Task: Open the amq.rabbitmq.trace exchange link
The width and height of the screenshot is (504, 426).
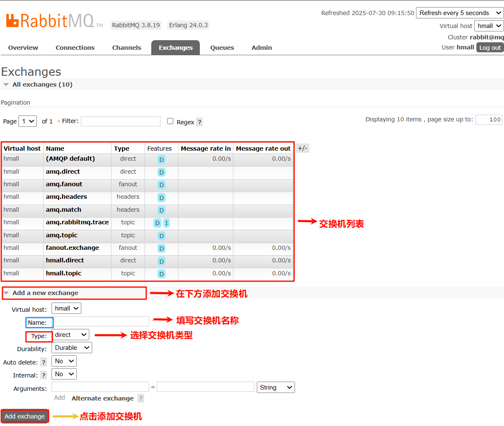Action: (x=78, y=222)
